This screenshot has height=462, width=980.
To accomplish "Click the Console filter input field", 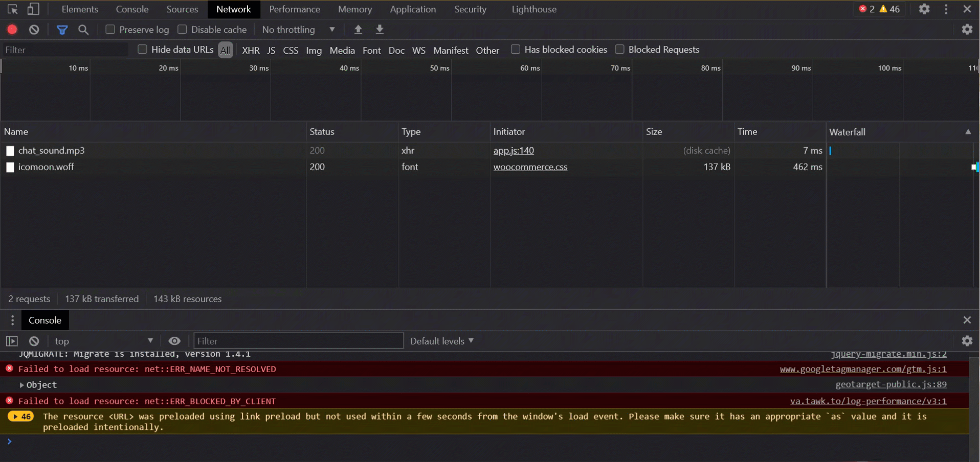I will tap(298, 340).
